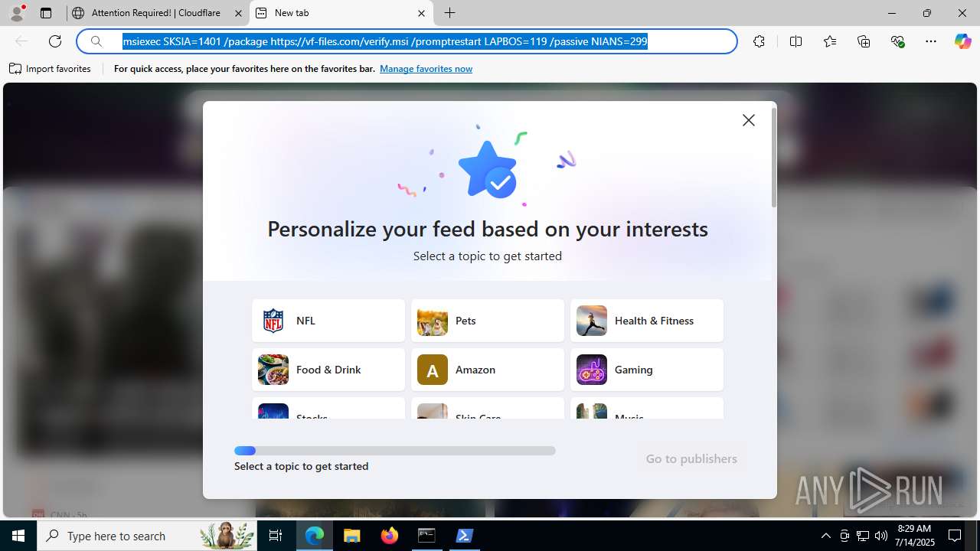Open a new browser tab with the plus button
The image size is (980, 551).
click(x=450, y=13)
